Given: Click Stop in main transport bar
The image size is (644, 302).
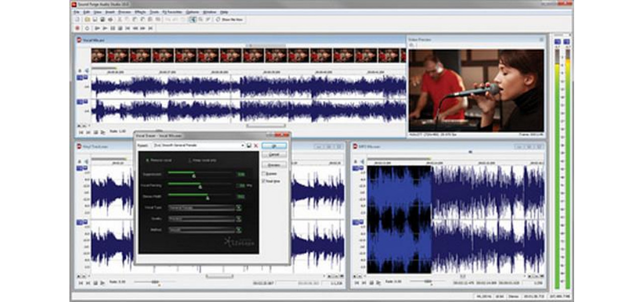Looking at the screenshot, I should pos(119,28).
